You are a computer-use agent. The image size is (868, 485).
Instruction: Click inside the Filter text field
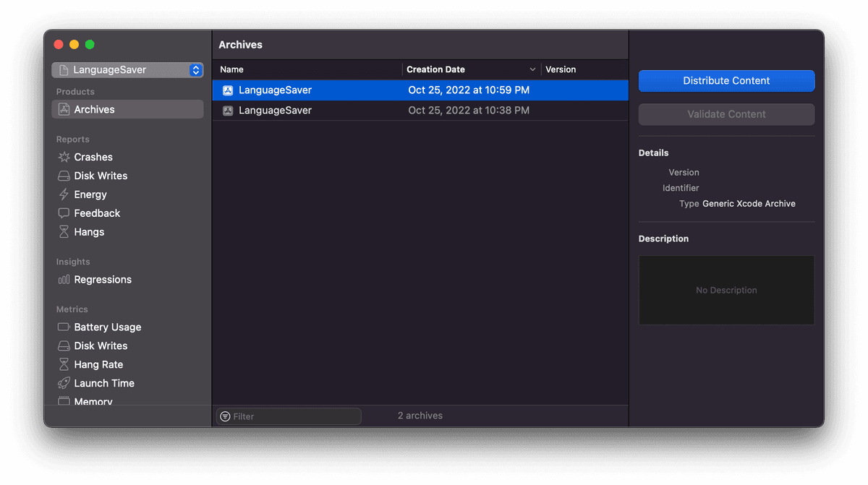[289, 416]
